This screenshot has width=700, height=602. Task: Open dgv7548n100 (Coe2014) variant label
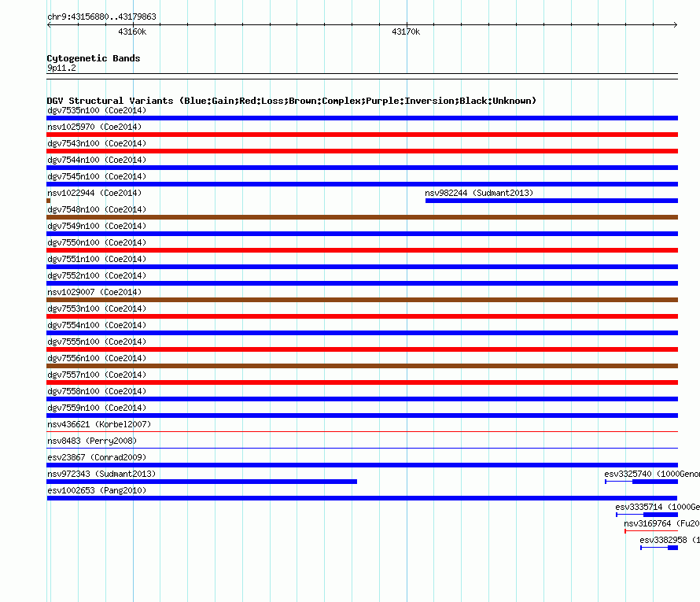(97, 209)
